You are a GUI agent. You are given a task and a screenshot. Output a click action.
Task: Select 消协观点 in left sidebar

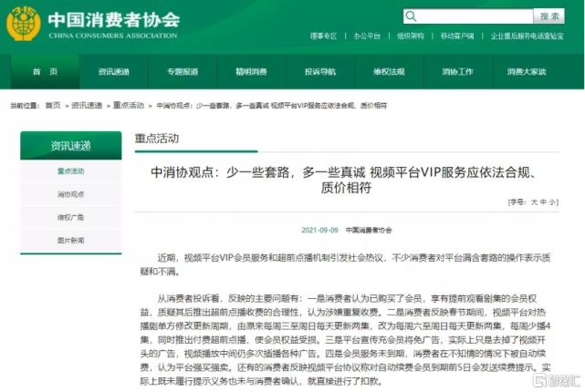pyautogui.click(x=71, y=194)
